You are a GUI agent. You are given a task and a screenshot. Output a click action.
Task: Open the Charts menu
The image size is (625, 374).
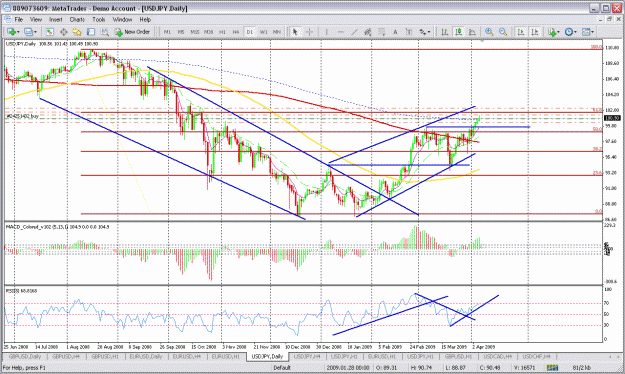(77, 19)
